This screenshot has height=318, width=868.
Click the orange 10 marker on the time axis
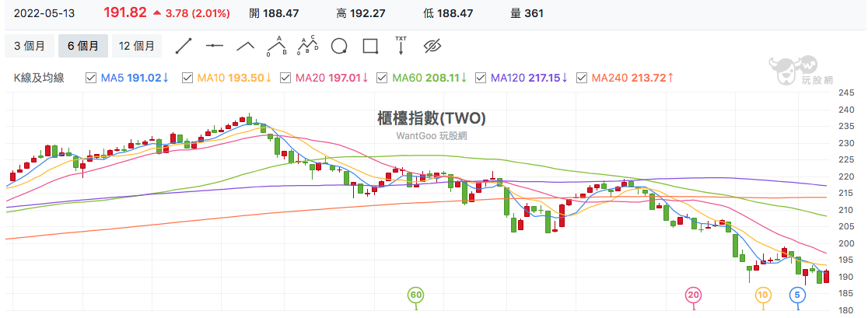tap(763, 295)
